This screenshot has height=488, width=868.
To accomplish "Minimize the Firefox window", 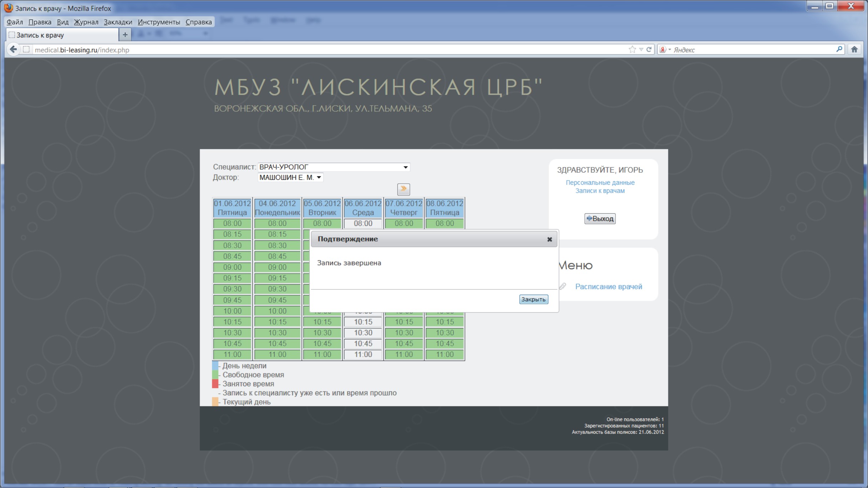I will click(x=814, y=6).
